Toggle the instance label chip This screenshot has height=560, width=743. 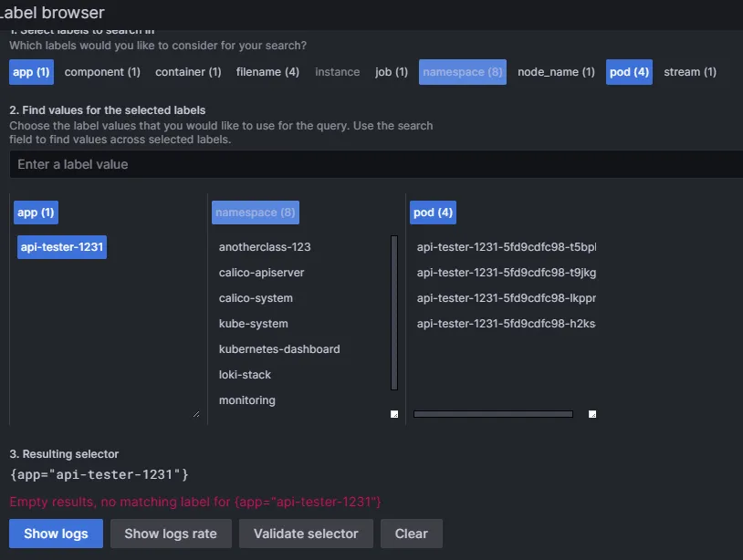pos(338,72)
